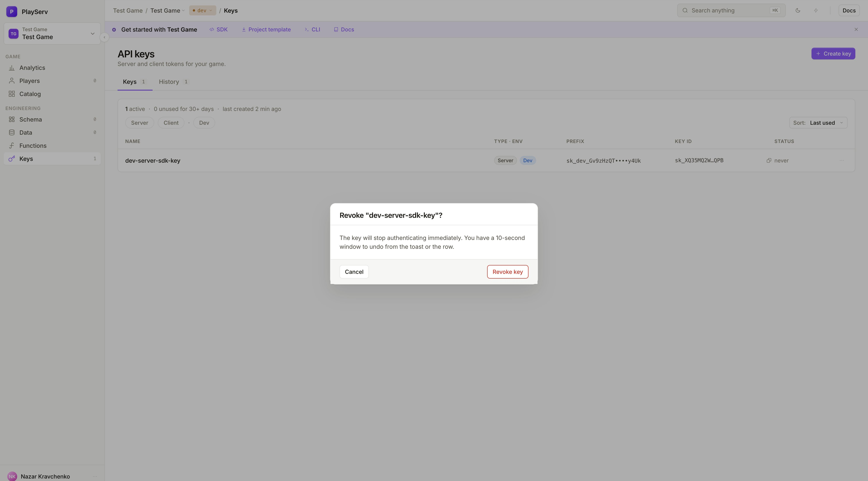Open the CLI link in the banner
Screen dimensions: 868x481
click(312, 30)
